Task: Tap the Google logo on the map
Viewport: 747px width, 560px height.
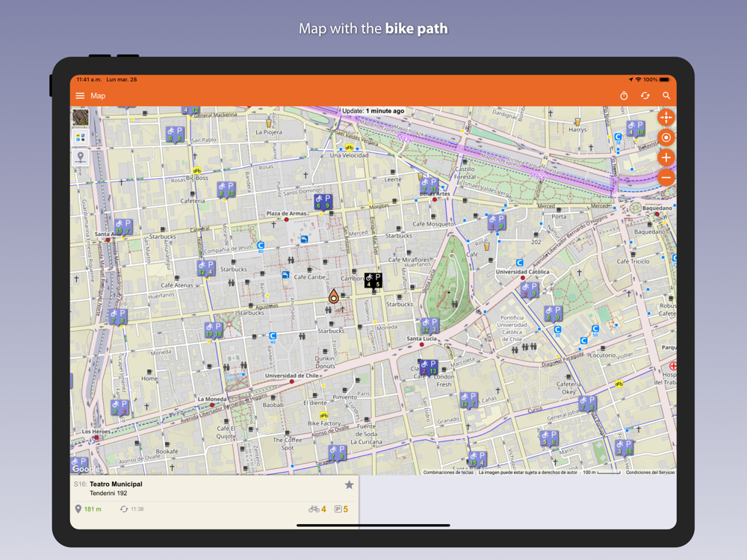Action: (86, 469)
